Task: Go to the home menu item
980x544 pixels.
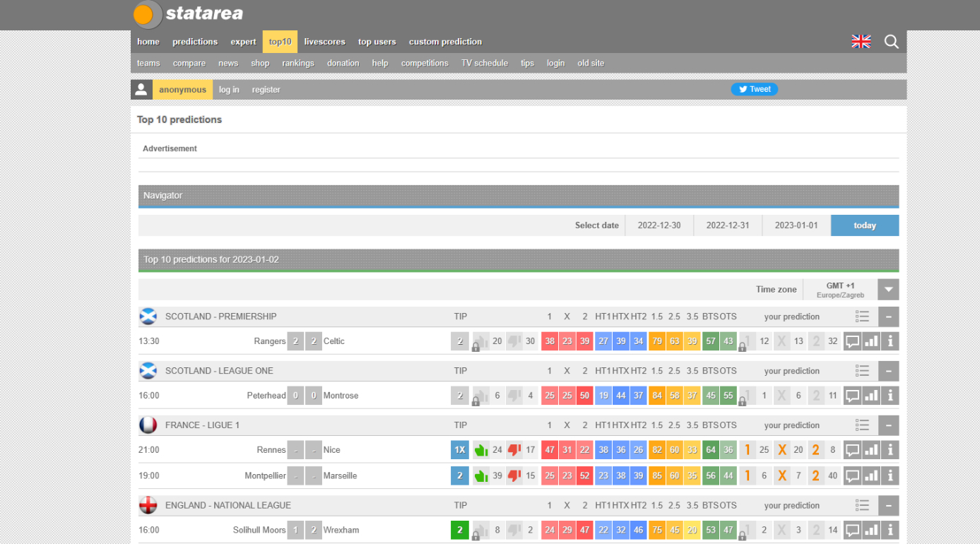Action: point(148,42)
